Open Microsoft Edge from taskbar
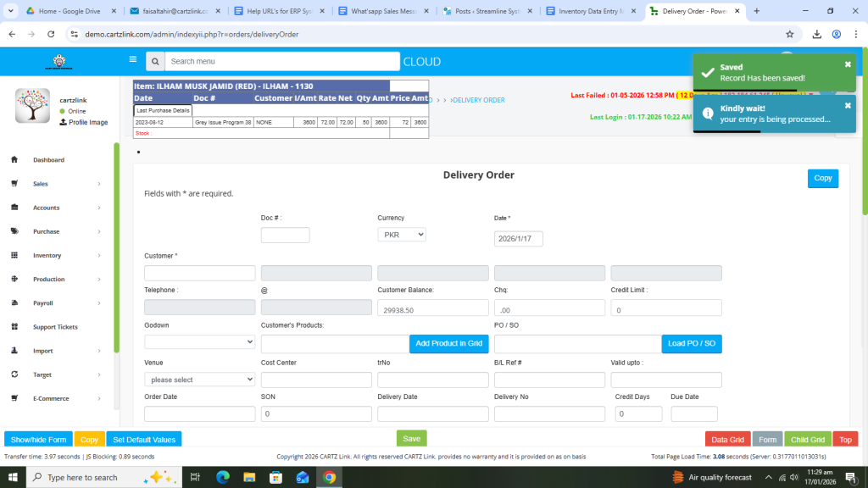 click(x=223, y=477)
